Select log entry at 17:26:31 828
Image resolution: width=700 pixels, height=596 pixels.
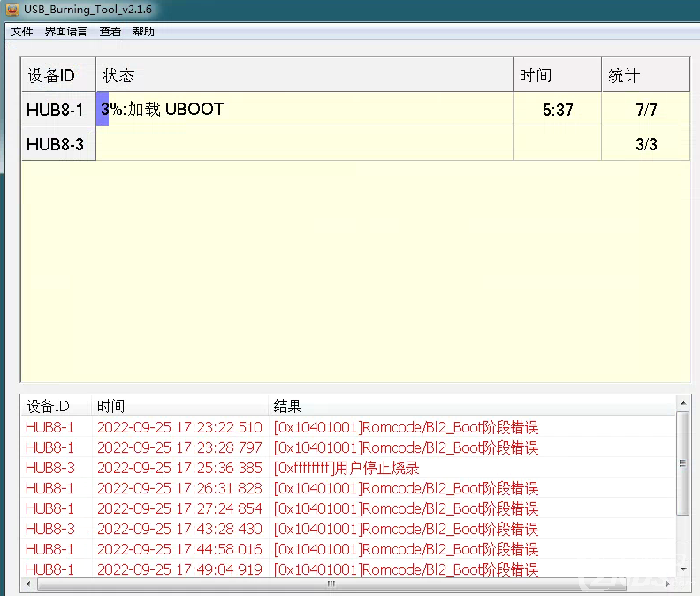click(348, 488)
